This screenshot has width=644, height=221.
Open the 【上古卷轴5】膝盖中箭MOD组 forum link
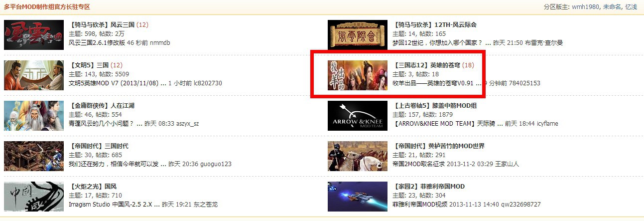(434, 105)
